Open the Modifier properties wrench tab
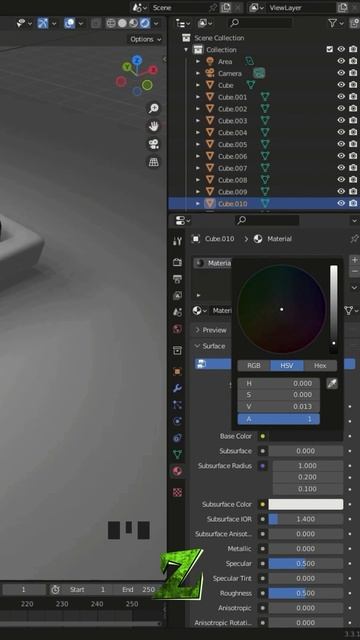This screenshot has width=360, height=640. click(177, 388)
